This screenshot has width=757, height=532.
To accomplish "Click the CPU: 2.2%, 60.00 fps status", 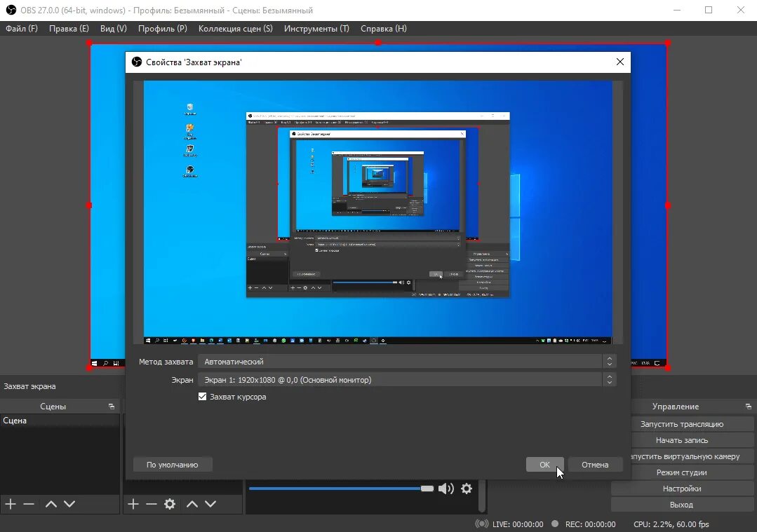I will point(671,524).
